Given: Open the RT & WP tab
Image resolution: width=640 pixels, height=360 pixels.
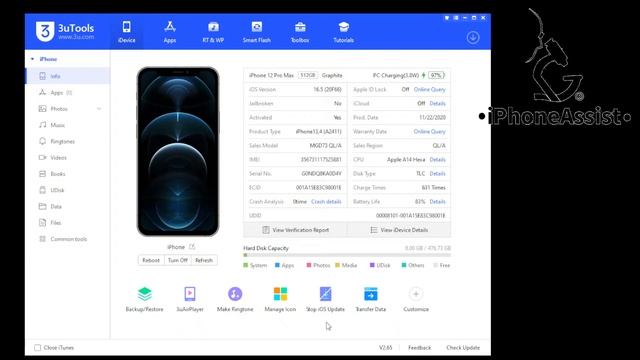Looking at the screenshot, I should tap(213, 32).
